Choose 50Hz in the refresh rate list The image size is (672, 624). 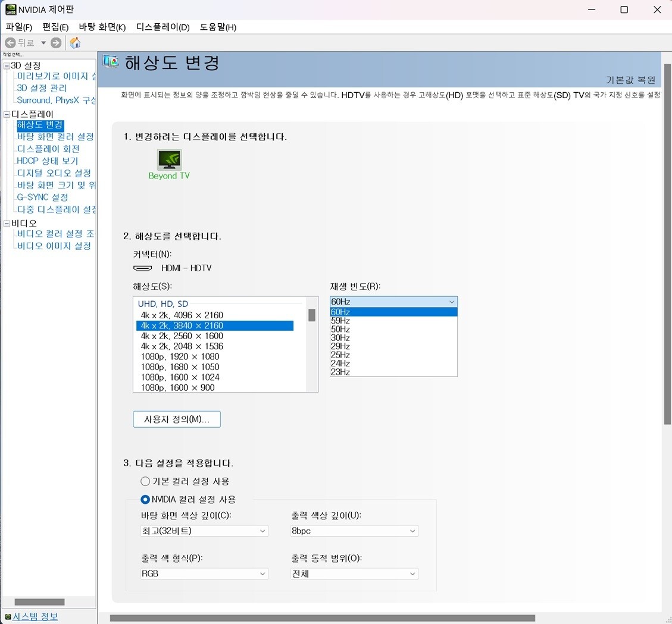click(393, 329)
